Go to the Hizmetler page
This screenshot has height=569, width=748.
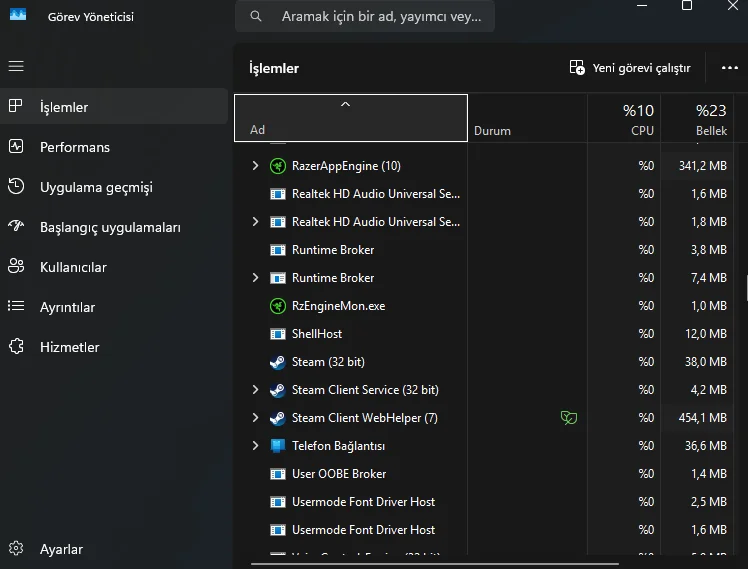[69, 347]
